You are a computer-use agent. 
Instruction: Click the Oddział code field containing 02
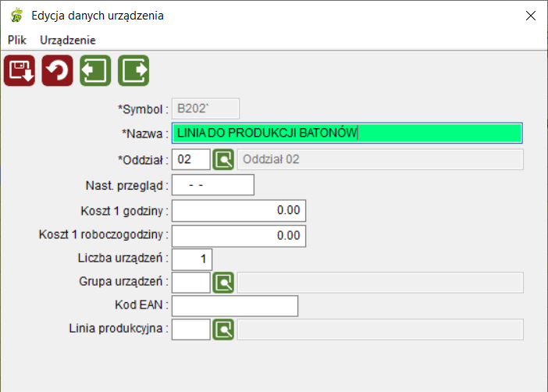click(191, 159)
